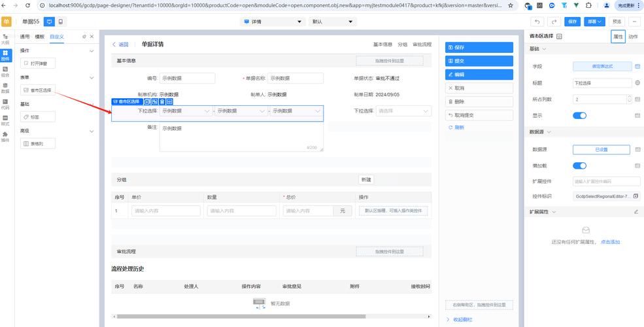Switch to desktop preview mode icon
This screenshot has height=327, width=644.
click(49, 22)
